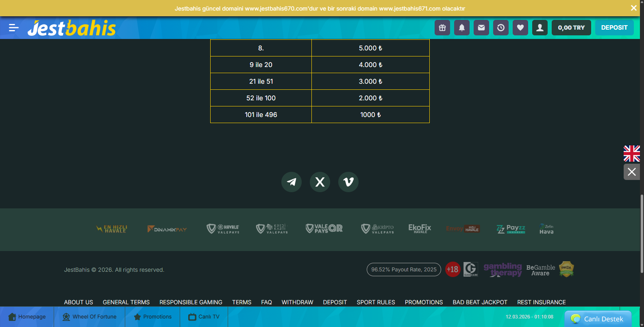
Task: Open the gift bonuses icon
Action: pyautogui.click(x=442, y=28)
